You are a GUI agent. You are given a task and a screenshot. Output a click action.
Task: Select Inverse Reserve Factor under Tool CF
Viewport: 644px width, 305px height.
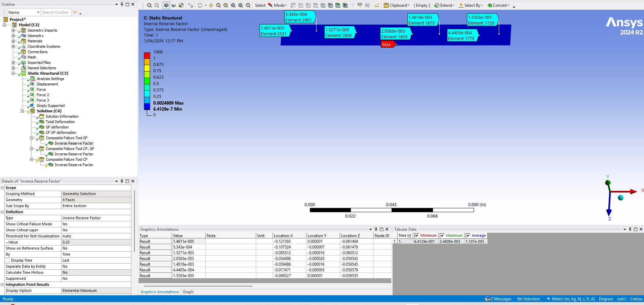(x=74, y=165)
